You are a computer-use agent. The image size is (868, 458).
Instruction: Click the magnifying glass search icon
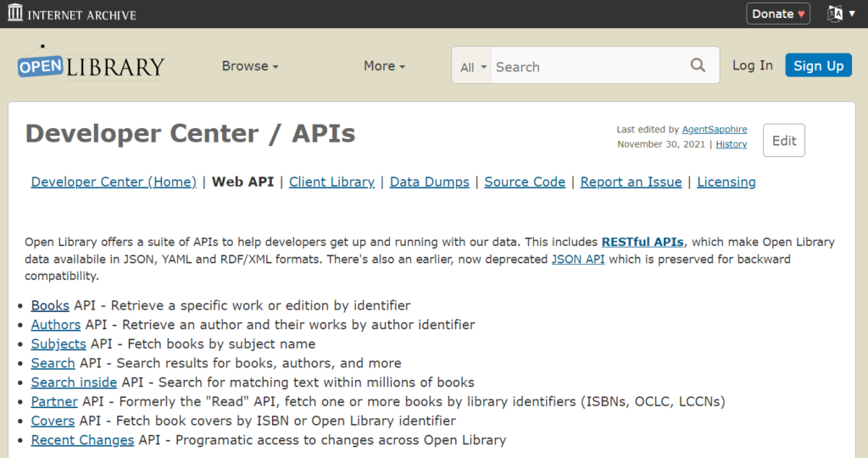pos(698,65)
